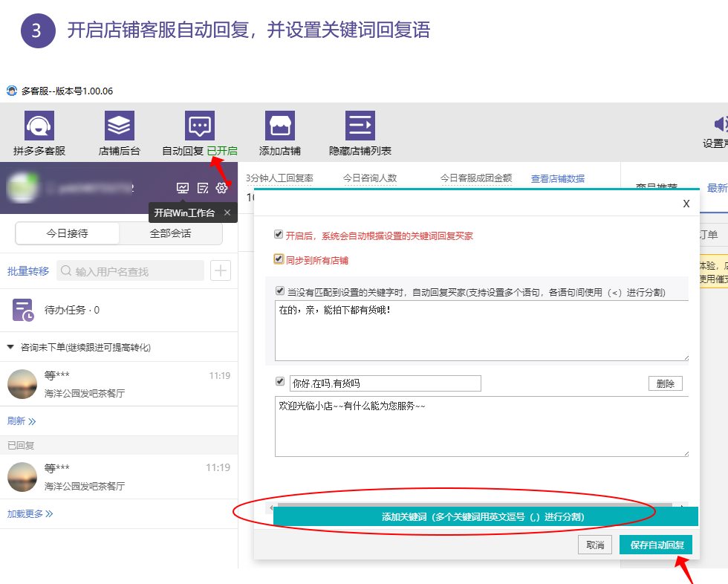Click the default reply text area 在的,亲
The width and height of the screenshot is (728, 584).
click(x=482, y=331)
